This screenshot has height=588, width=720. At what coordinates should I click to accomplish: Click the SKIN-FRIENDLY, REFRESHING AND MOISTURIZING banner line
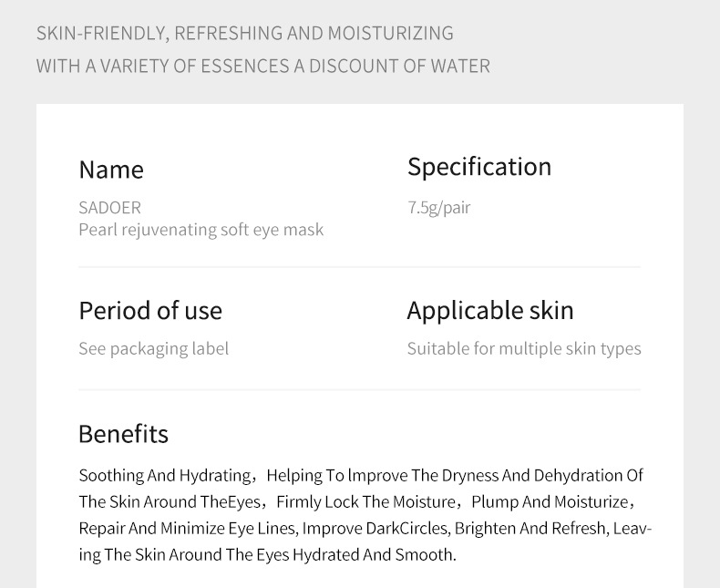click(x=245, y=34)
